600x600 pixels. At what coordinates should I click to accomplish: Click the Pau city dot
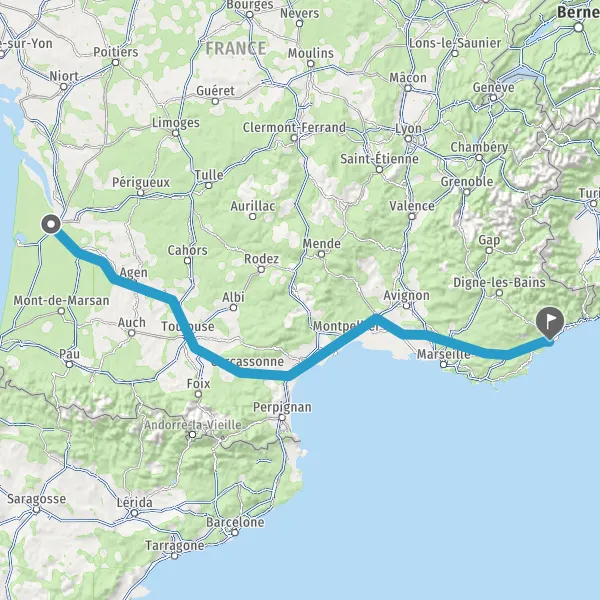(69, 364)
